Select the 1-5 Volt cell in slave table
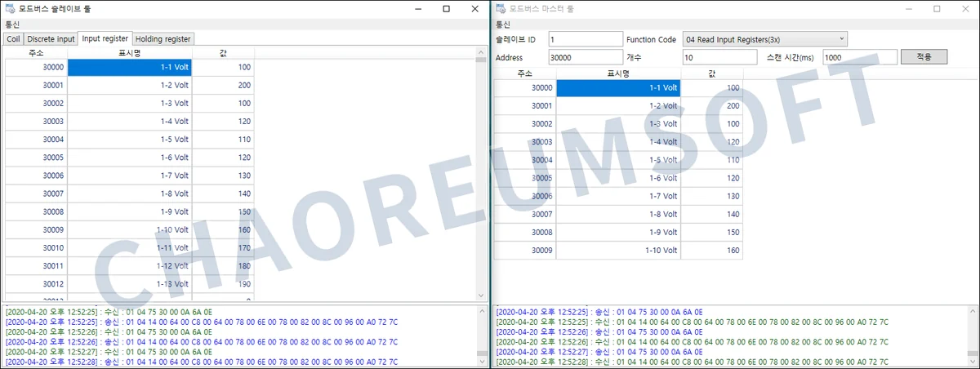Screen dimensions: 980x369 pyautogui.click(x=130, y=139)
